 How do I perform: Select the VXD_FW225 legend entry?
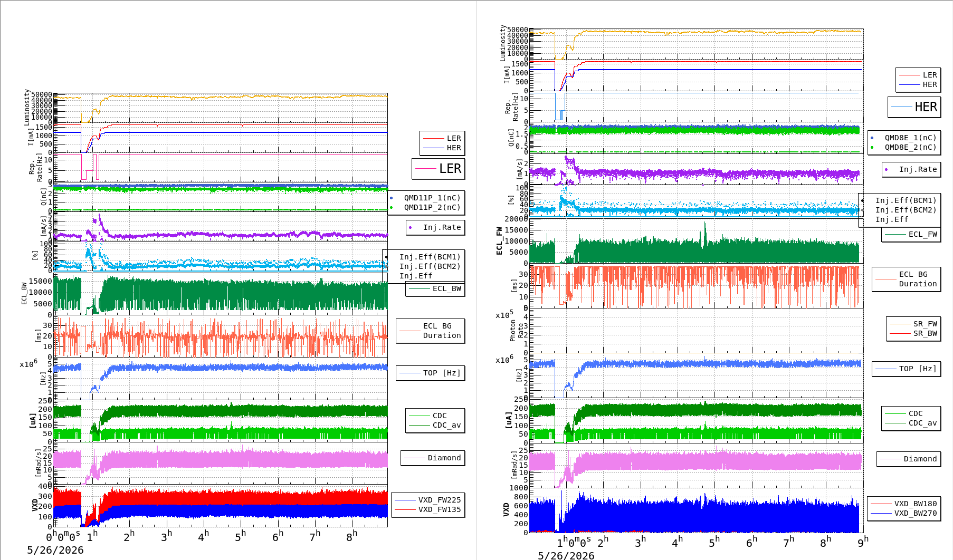click(440, 500)
